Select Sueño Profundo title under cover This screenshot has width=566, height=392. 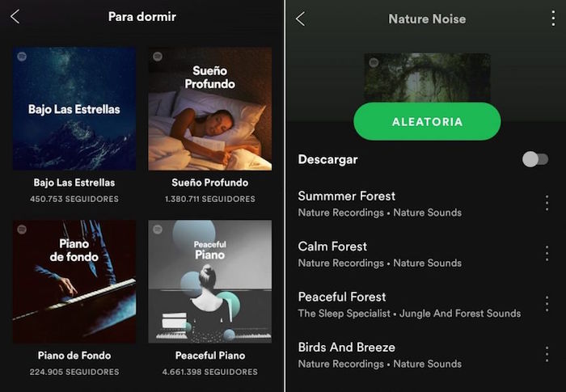210,183
